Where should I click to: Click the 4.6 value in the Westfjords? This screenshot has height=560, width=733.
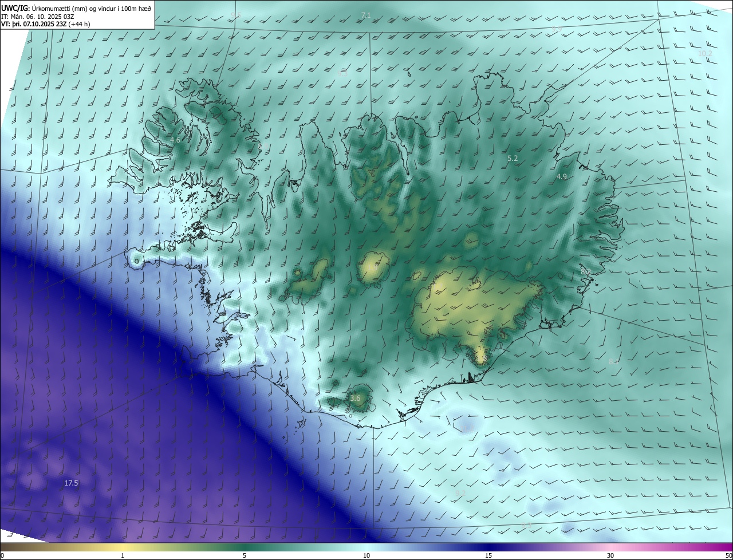175,140
